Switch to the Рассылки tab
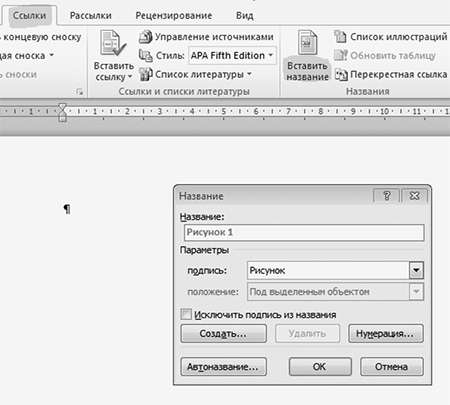 click(x=90, y=15)
